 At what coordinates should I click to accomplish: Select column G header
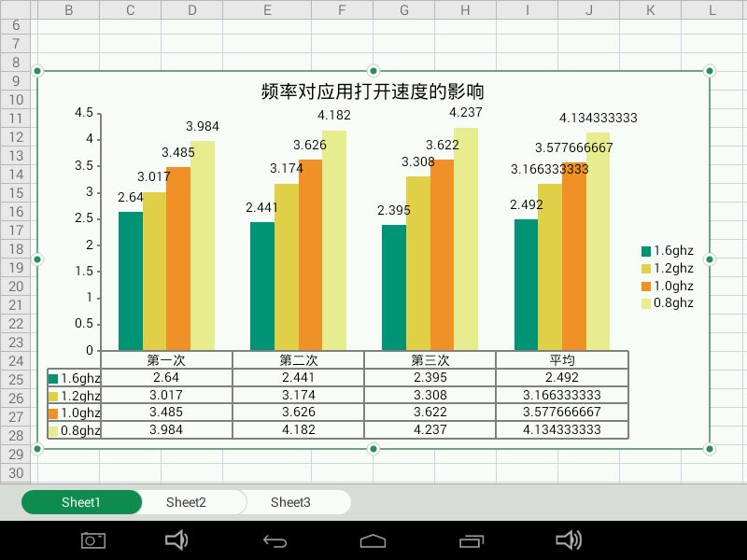pyautogui.click(x=404, y=9)
